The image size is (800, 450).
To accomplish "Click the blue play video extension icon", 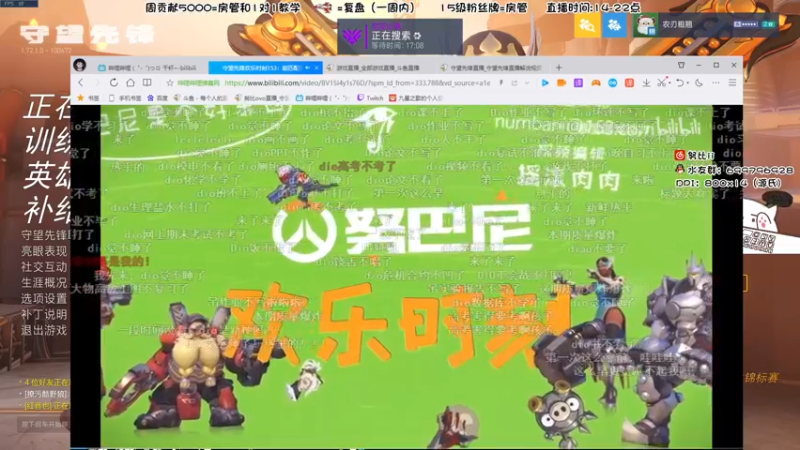I will pos(545,83).
